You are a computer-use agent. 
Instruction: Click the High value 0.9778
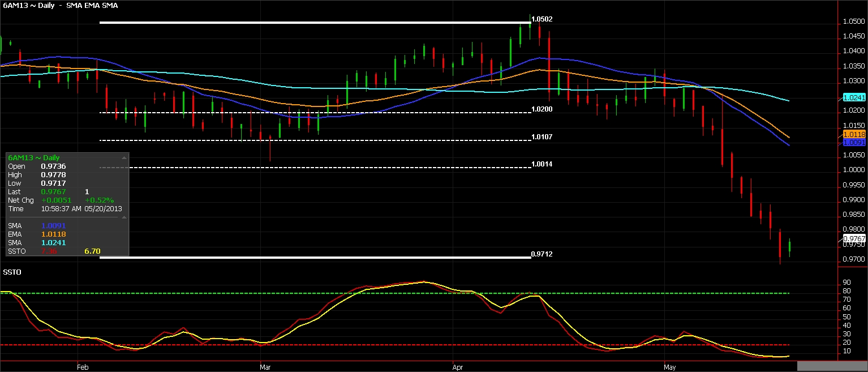pyautogui.click(x=53, y=175)
